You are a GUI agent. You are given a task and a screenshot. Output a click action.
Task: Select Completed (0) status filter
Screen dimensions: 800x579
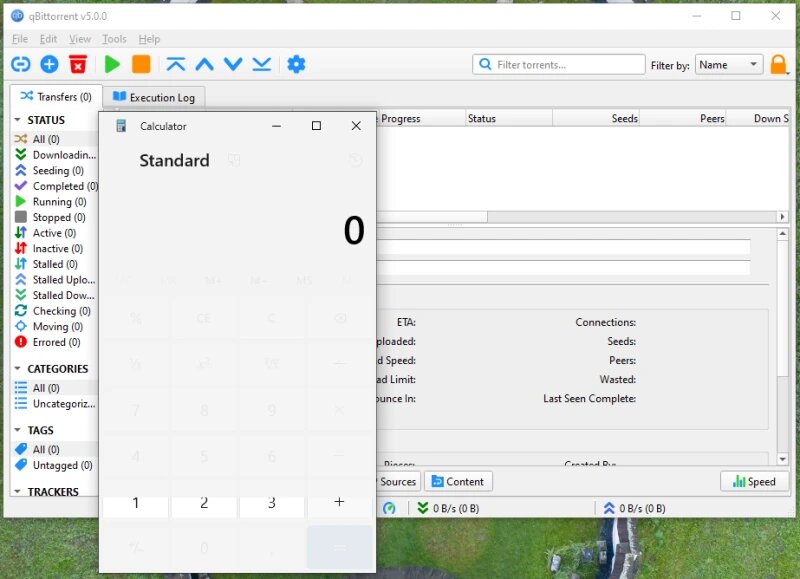(55, 186)
